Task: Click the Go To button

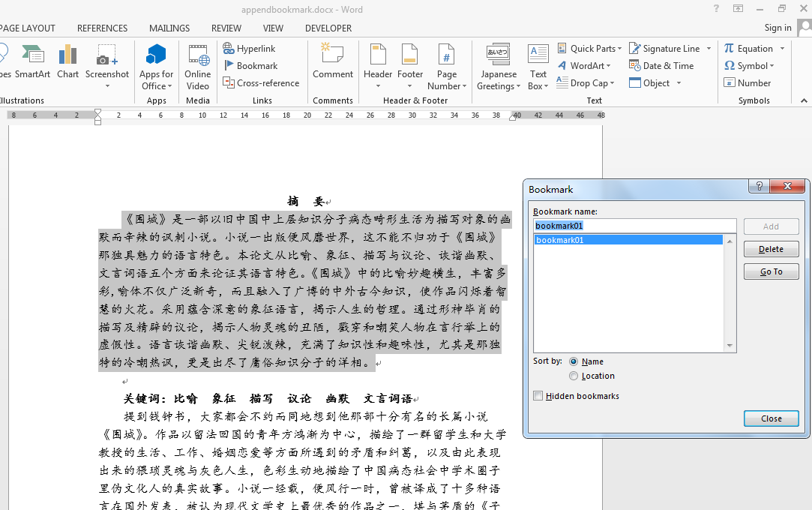Action: [771, 271]
